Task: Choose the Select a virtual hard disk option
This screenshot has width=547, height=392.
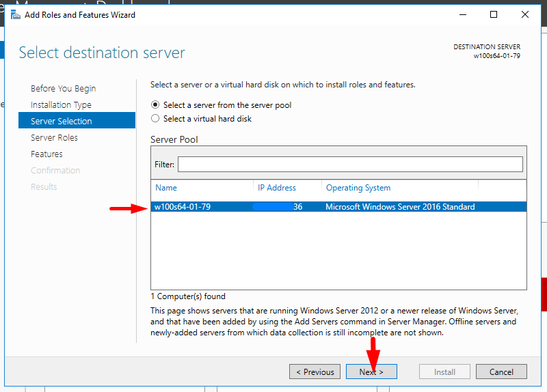Action: (155, 119)
